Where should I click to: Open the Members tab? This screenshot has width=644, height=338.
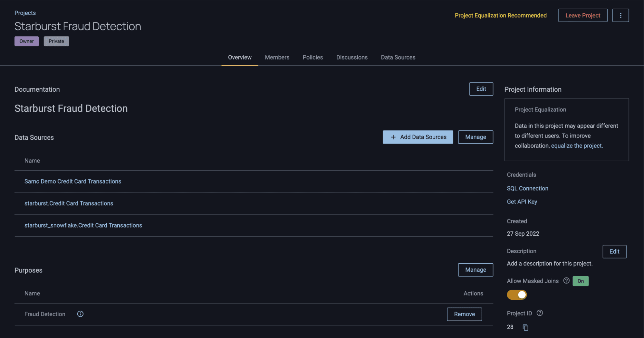[x=277, y=57]
